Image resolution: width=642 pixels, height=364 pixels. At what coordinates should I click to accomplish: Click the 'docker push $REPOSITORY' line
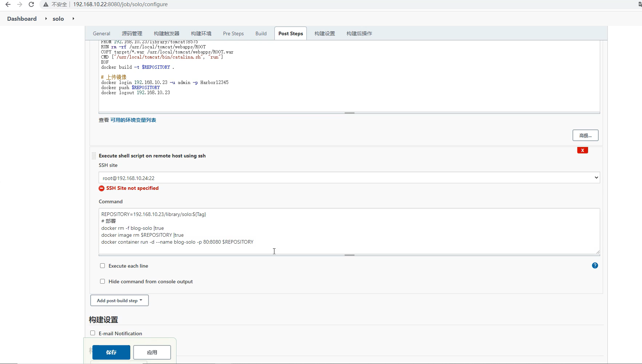(x=130, y=88)
